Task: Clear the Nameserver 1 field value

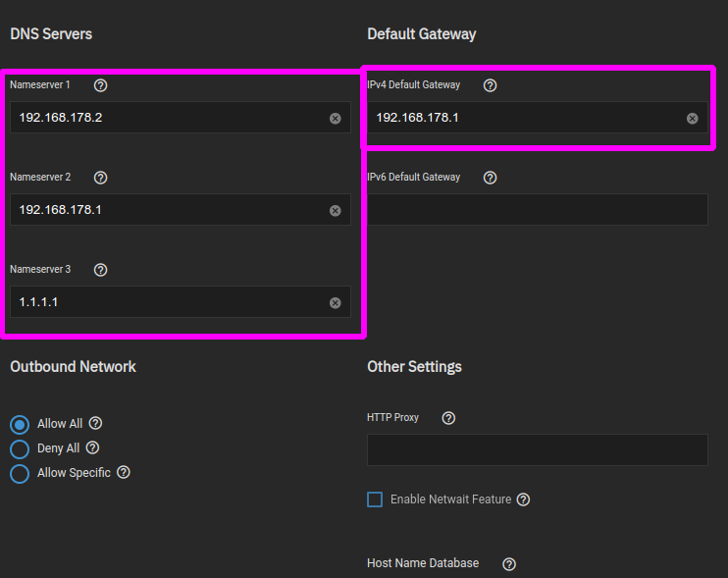Action: click(x=335, y=118)
